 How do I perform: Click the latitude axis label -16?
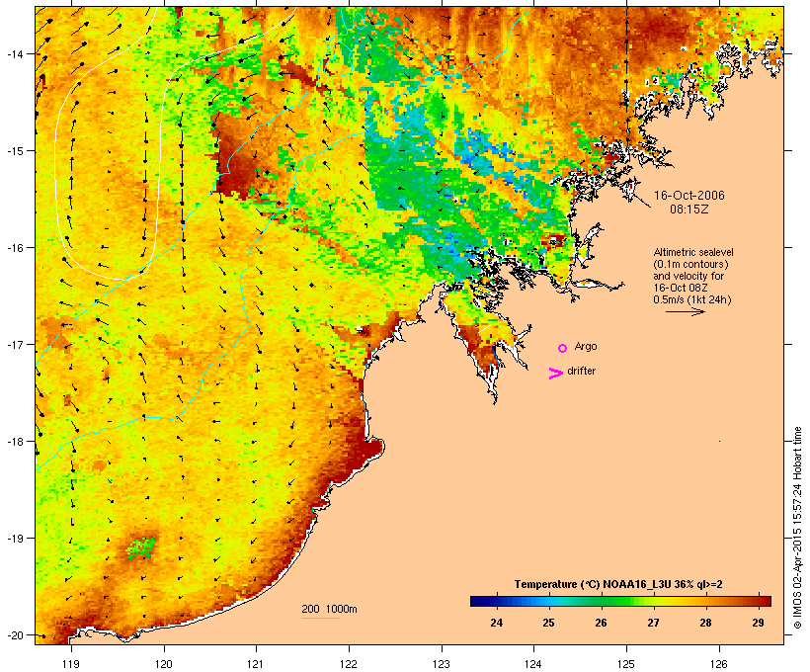(x=15, y=248)
